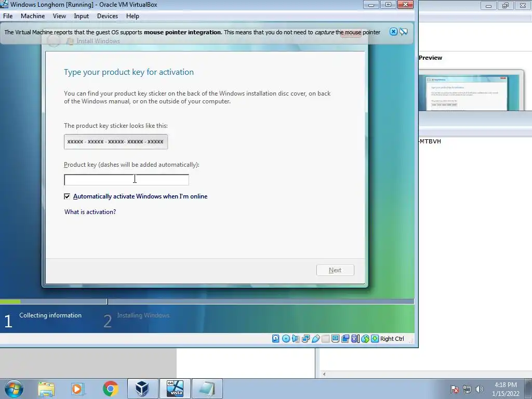Click the Product key input field

point(126,179)
